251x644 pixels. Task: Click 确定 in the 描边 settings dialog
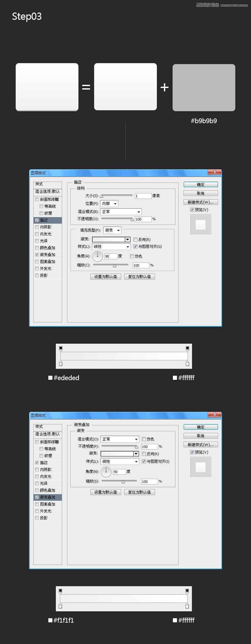coord(201,184)
